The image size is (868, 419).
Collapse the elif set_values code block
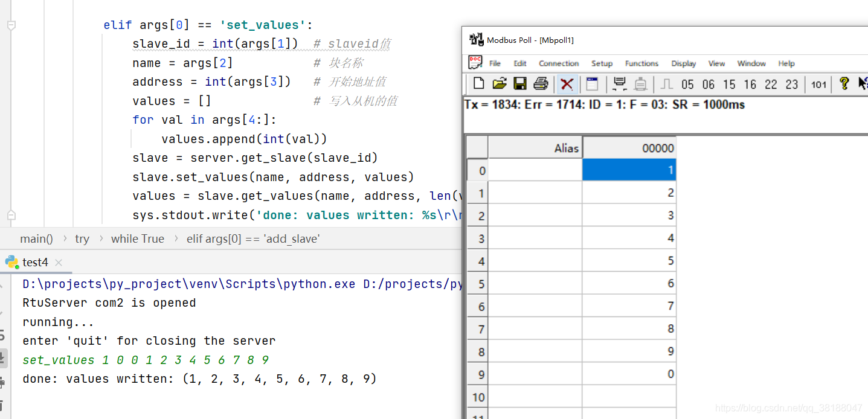point(11,25)
